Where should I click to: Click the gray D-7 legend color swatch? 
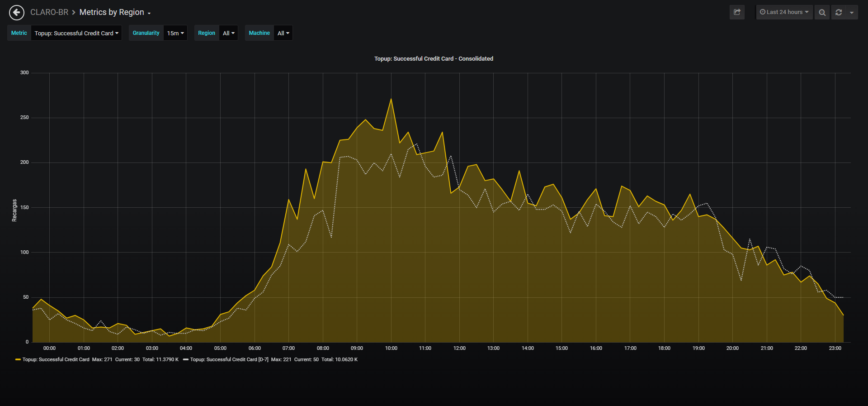point(186,360)
